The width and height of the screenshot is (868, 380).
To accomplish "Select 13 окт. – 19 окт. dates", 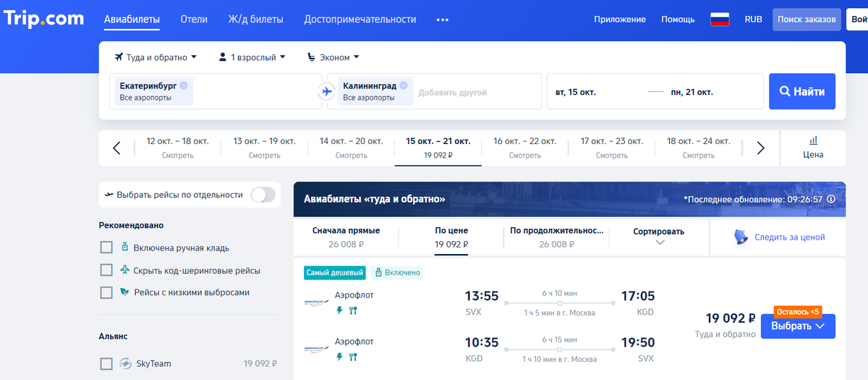I will (264, 148).
